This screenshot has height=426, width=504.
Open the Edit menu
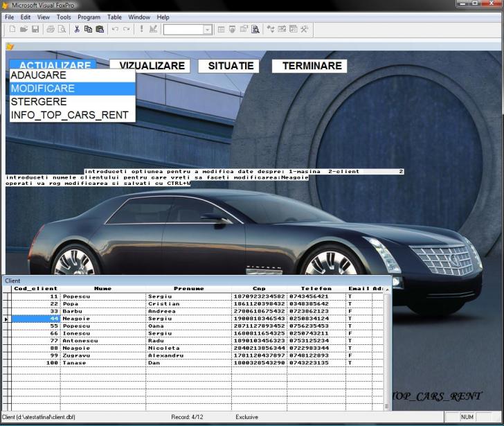click(26, 17)
